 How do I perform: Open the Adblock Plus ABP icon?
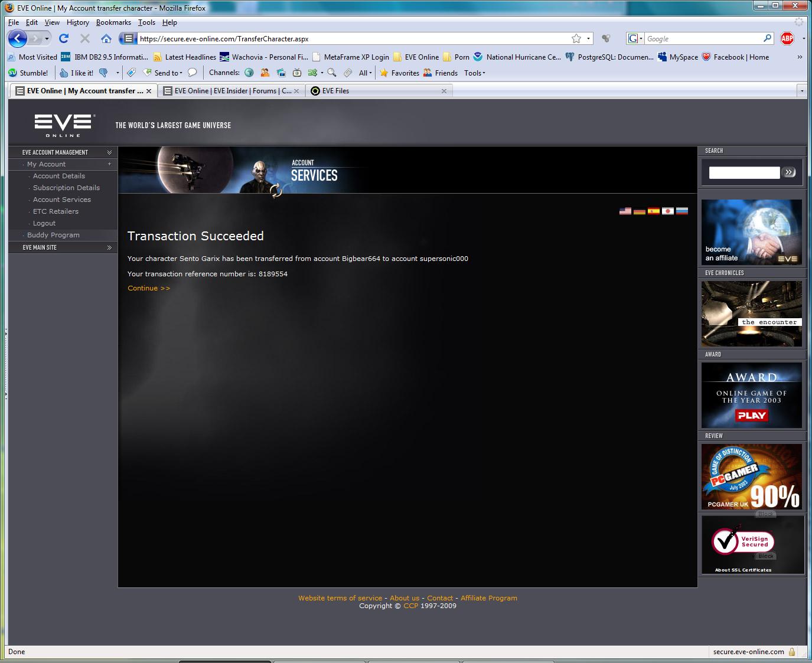[x=787, y=39]
